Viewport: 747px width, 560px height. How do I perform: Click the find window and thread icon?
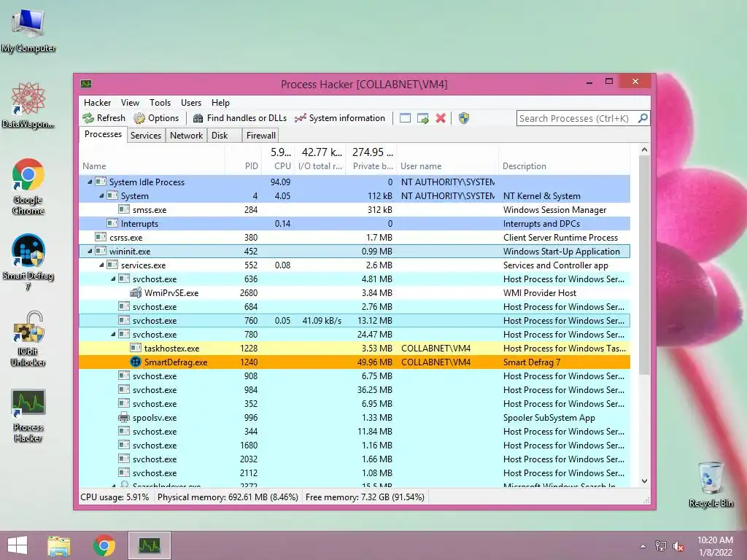[422, 118]
